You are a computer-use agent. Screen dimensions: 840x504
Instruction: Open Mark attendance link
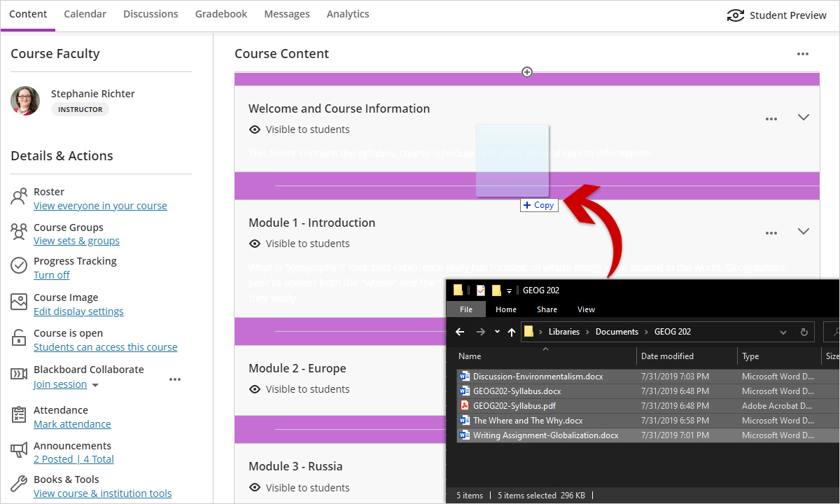(72, 424)
